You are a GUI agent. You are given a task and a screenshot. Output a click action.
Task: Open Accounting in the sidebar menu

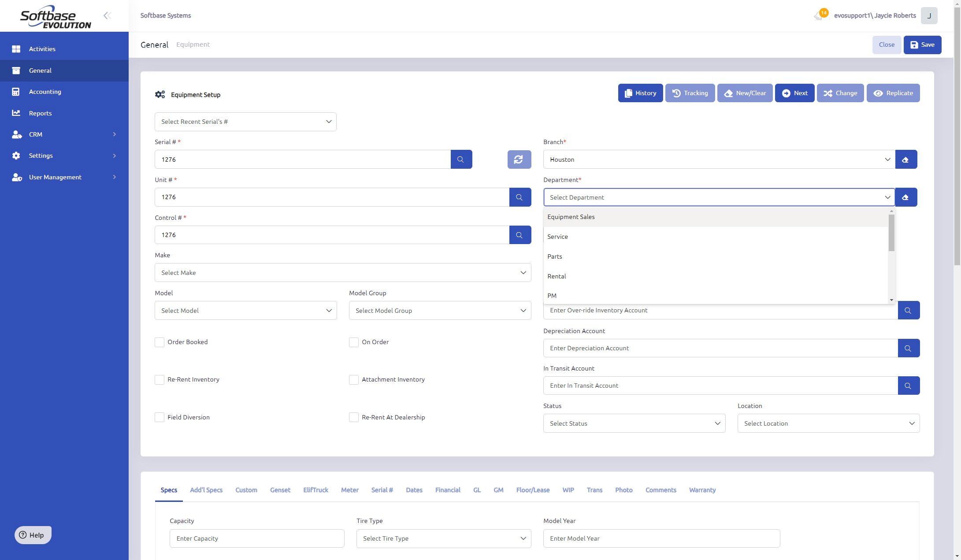click(45, 92)
